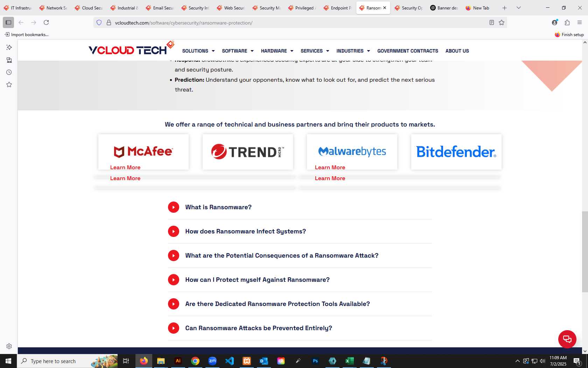Open ABOUT US page

(x=457, y=51)
